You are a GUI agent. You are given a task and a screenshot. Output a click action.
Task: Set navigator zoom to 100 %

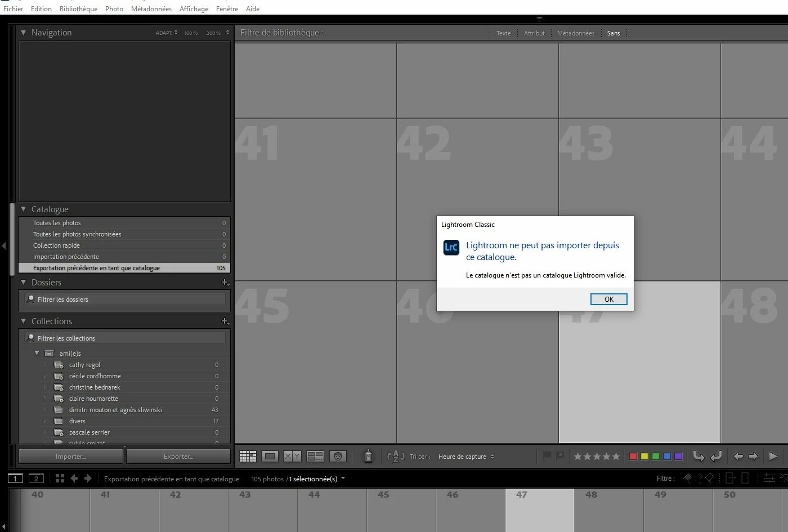pyautogui.click(x=191, y=33)
